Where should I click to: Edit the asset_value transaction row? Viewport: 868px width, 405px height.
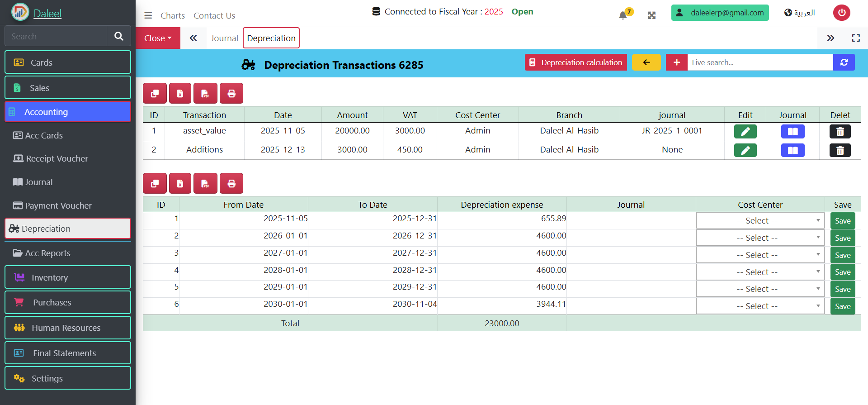pyautogui.click(x=745, y=132)
